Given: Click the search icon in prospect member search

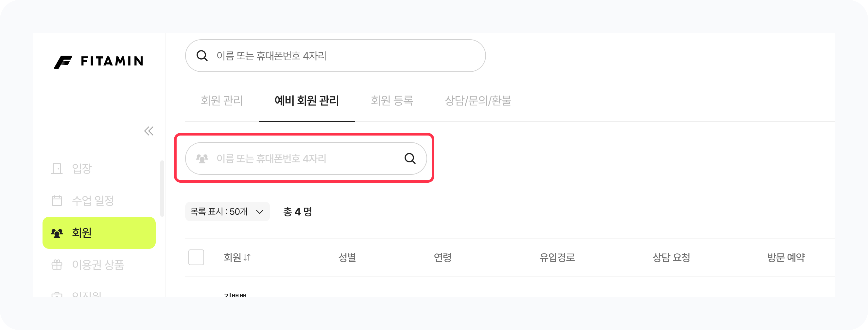Looking at the screenshot, I should coord(410,158).
